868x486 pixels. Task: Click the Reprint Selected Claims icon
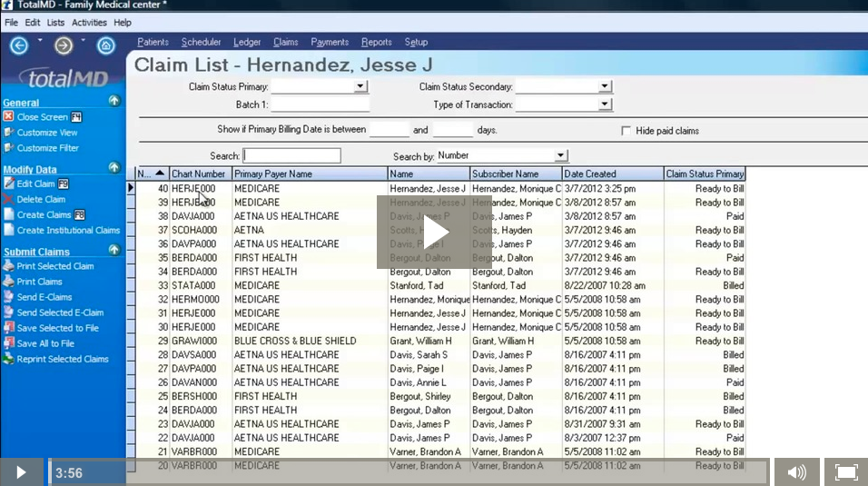(8, 359)
